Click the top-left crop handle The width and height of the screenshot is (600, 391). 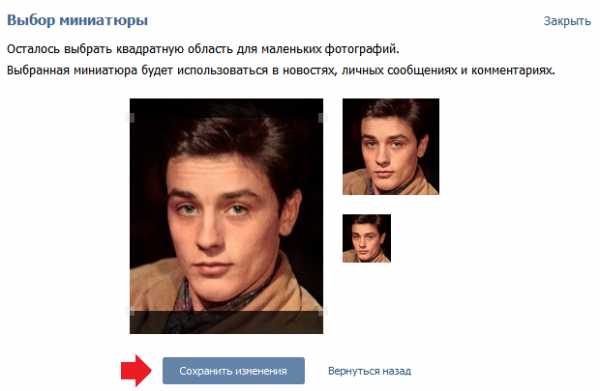132,118
